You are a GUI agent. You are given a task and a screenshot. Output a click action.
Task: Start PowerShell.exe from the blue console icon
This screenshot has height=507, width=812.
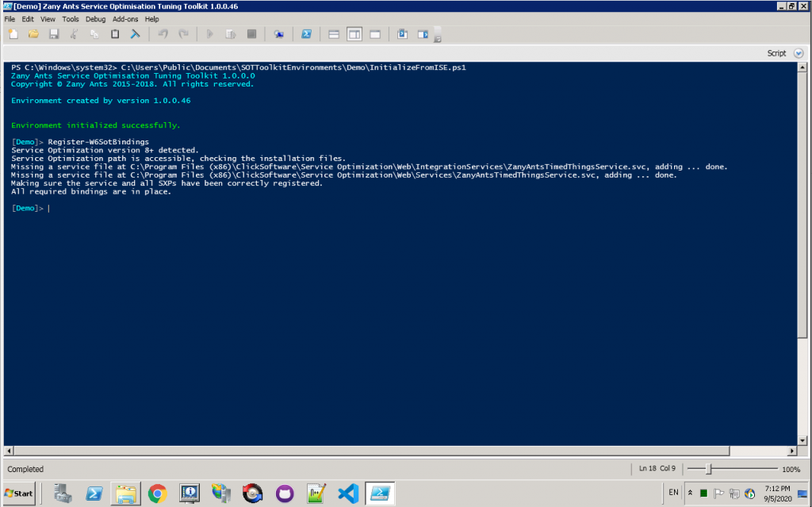(x=307, y=34)
